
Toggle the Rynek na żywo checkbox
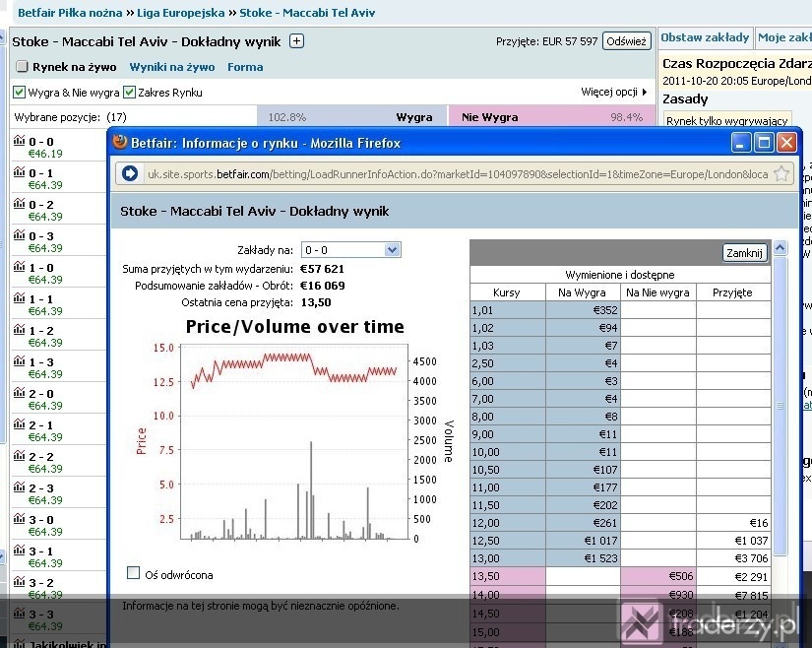[22, 66]
